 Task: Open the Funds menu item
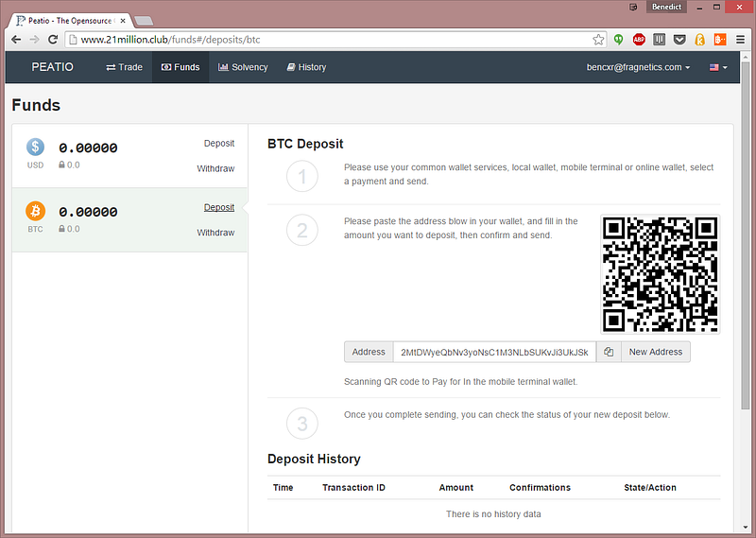180,67
